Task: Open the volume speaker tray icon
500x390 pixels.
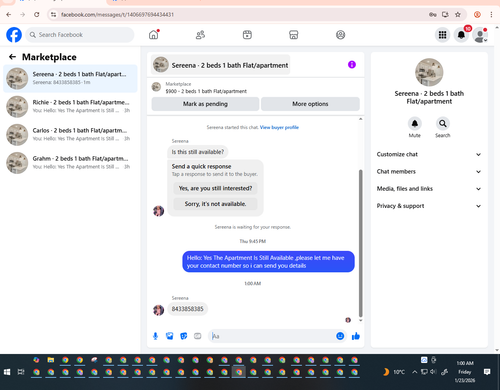Action: coord(433,372)
